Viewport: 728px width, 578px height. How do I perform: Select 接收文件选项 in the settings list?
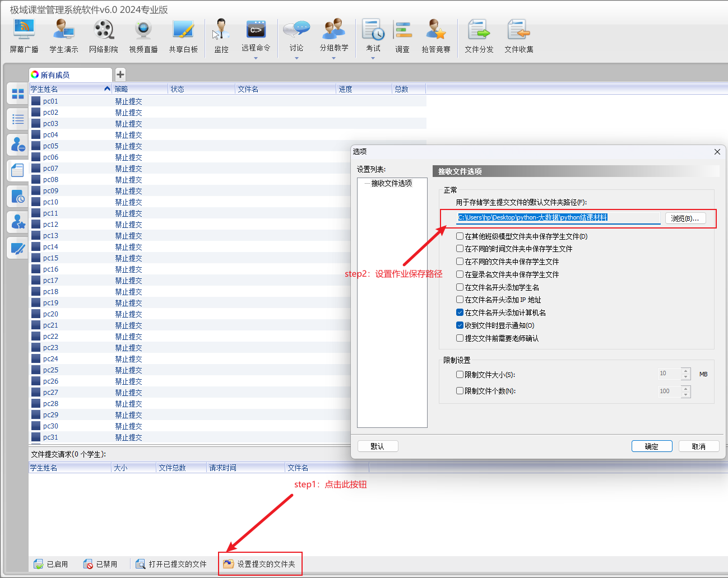point(391,183)
